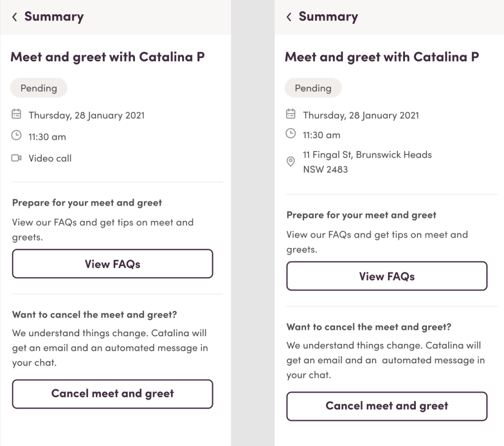504x446 pixels.
Task: Click the Thursday, 28 January 2021 date on left
Action: pyautogui.click(x=86, y=115)
